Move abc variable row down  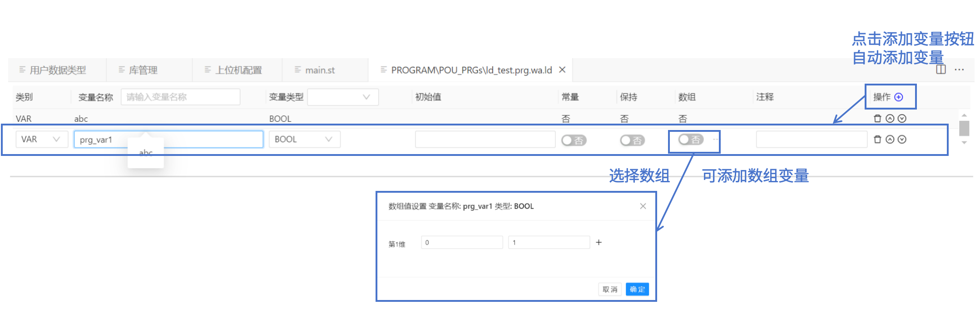pyautogui.click(x=902, y=119)
